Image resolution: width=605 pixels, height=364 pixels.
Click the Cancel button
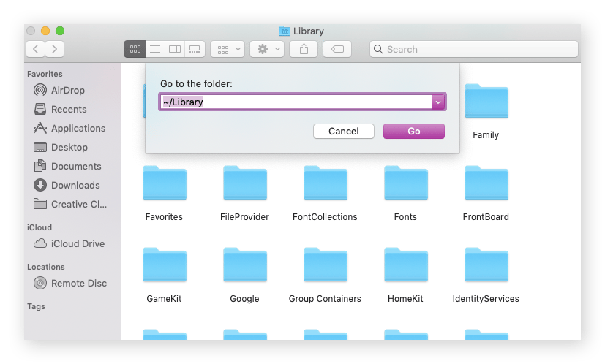[343, 131]
